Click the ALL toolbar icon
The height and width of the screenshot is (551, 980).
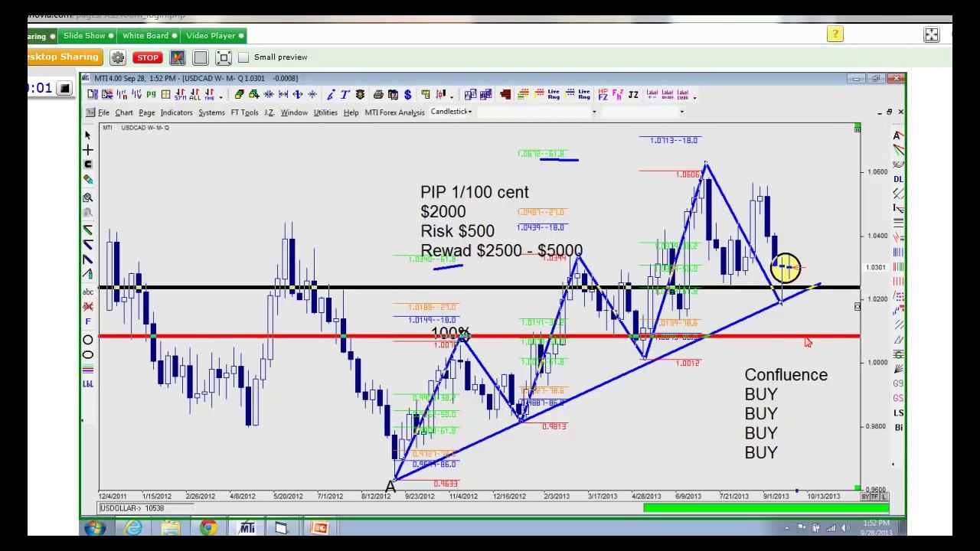[194, 94]
